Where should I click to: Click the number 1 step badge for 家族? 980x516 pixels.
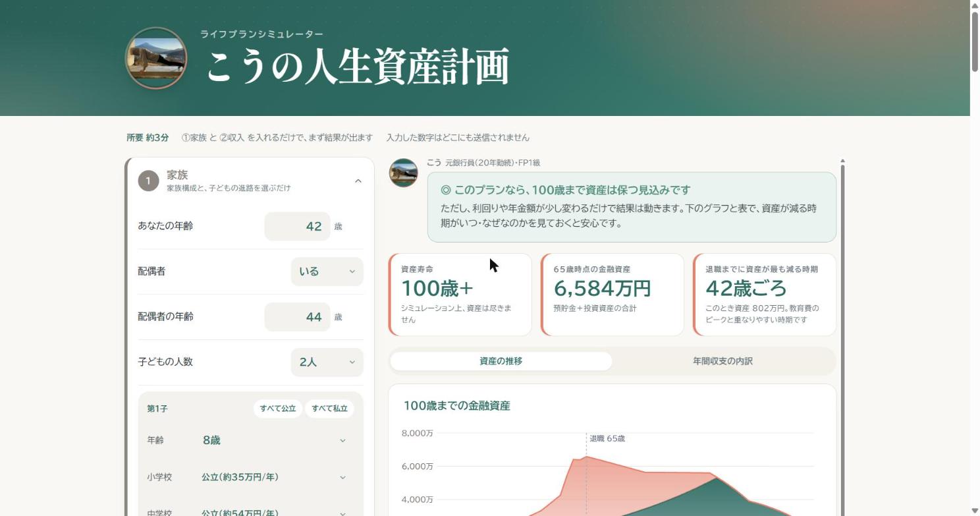[148, 181]
